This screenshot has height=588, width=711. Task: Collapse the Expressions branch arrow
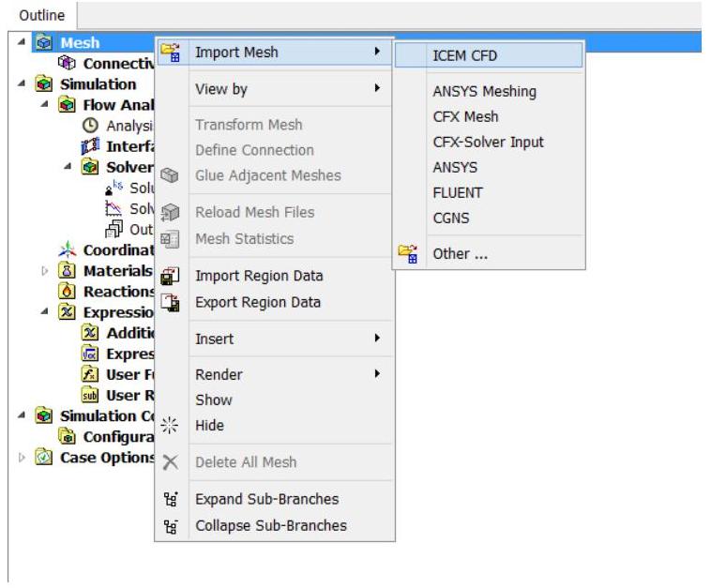[44, 311]
